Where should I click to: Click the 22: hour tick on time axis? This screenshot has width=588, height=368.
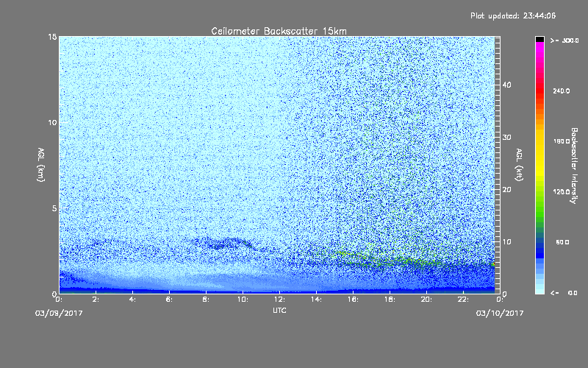(464, 300)
